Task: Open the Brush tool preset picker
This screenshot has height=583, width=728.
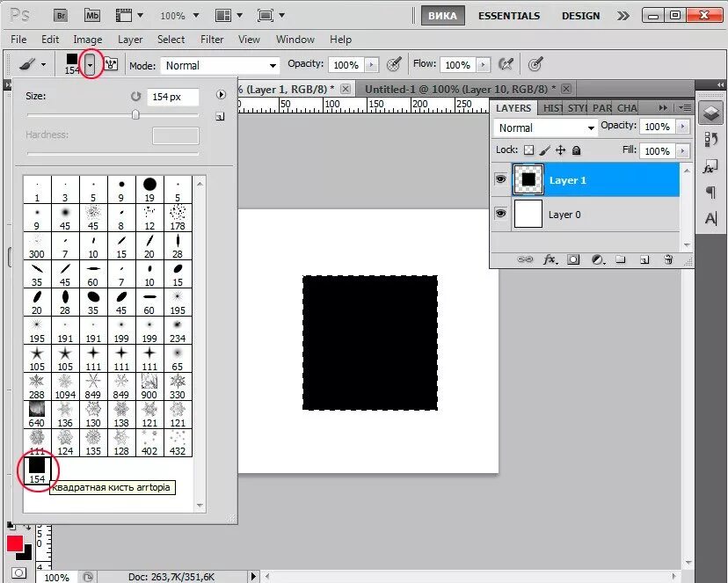Action: (x=32, y=64)
